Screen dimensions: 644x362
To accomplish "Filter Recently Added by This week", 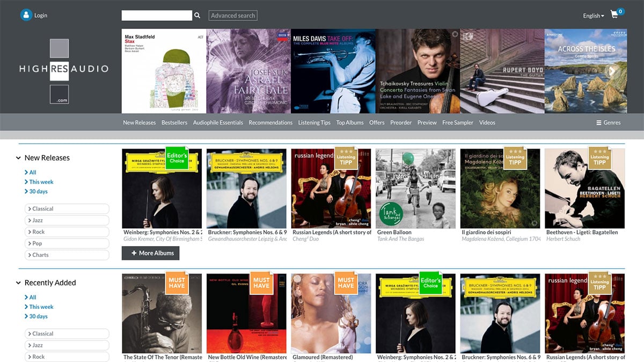I will (x=39, y=307).
